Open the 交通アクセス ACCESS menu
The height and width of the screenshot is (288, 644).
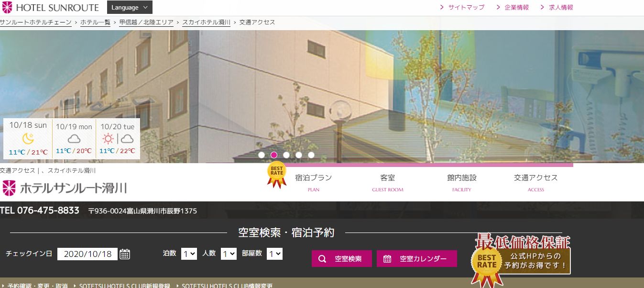[x=536, y=182]
